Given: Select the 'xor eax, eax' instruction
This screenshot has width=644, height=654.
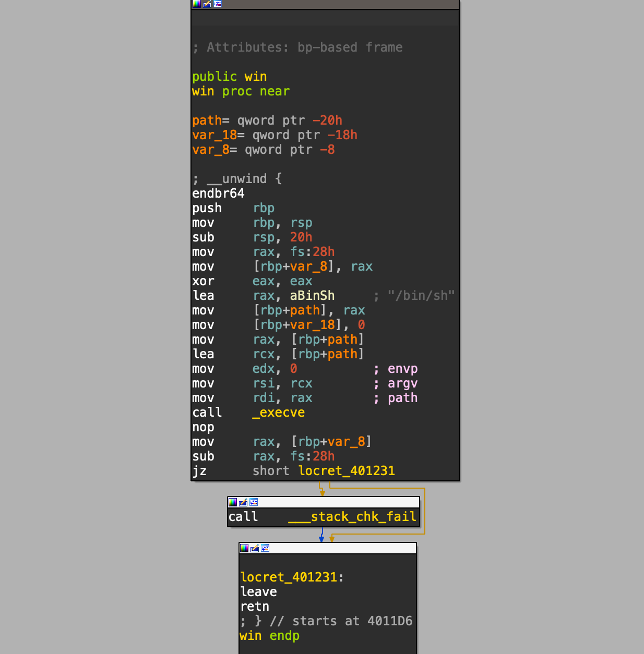Looking at the screenshot, I should 252,281.
